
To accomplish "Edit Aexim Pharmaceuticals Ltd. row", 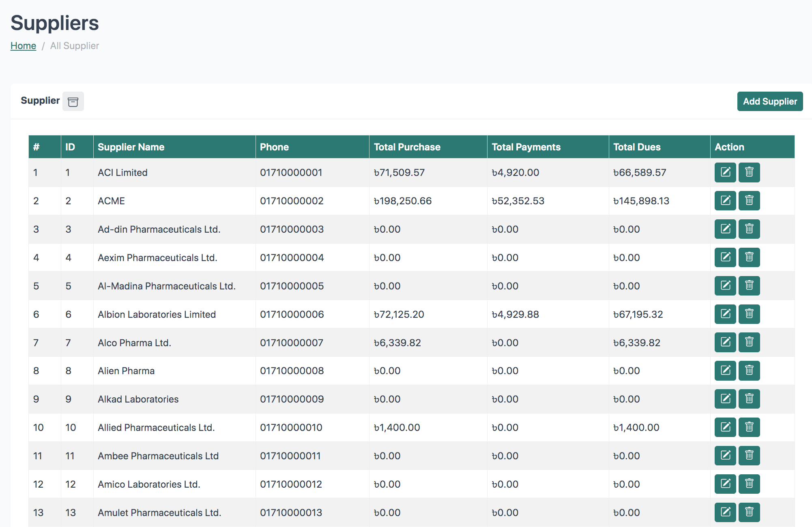I will tap(725, 257).
